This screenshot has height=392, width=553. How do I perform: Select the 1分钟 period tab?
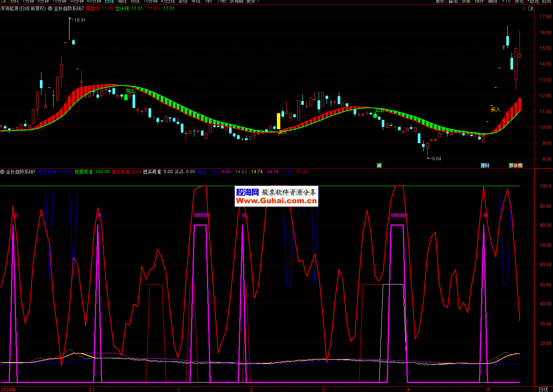(x=28, y=2)
